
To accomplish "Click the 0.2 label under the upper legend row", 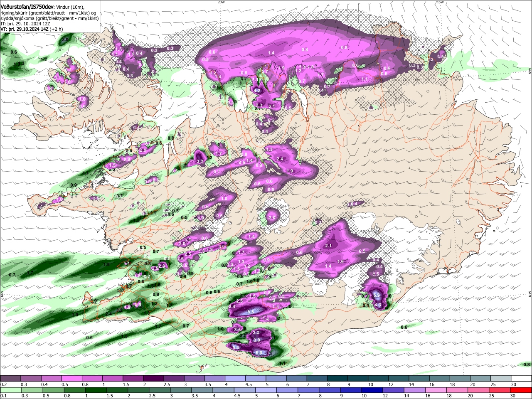I will tap(4, 384).
